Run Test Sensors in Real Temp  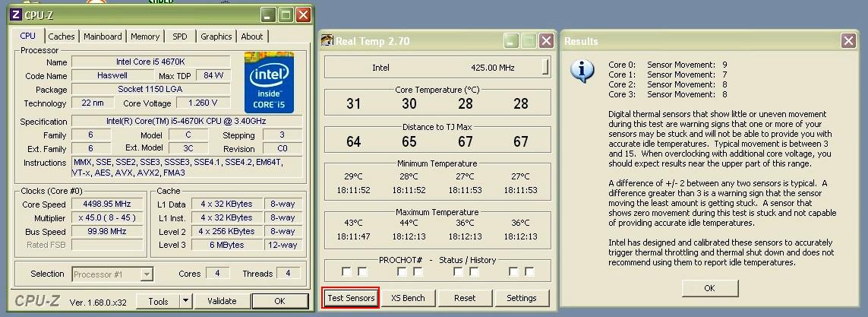pos(351,298)
